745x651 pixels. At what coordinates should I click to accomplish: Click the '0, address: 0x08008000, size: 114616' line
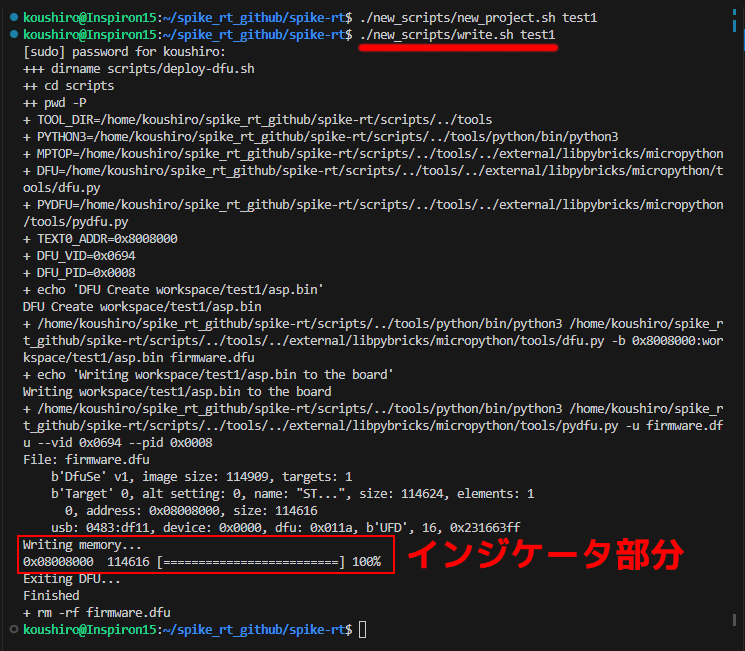coord(191,511)
